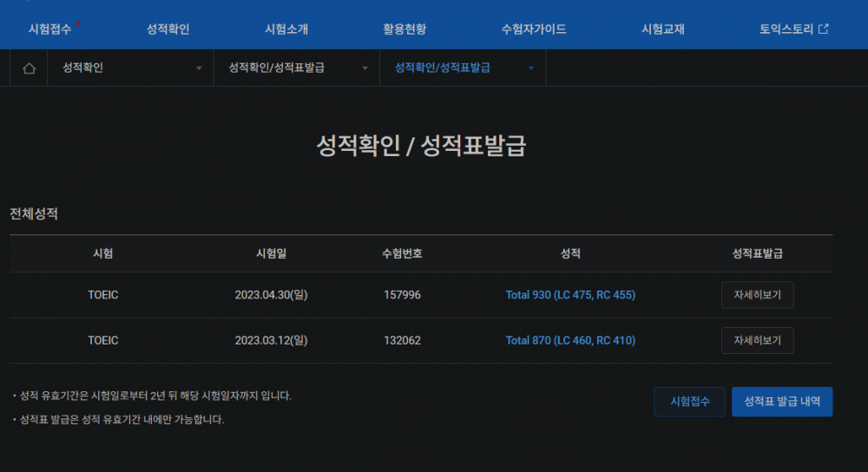This screenshot has width=868, height=472.
Task: Open the 활용현황 menu
Action: (x=404, y=29)
